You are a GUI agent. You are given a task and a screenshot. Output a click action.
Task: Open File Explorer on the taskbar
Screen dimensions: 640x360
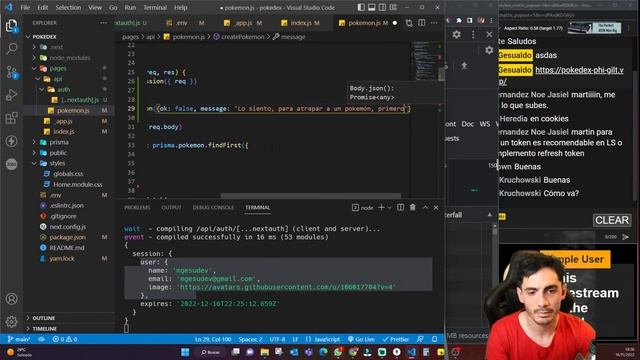coord(265,352)
